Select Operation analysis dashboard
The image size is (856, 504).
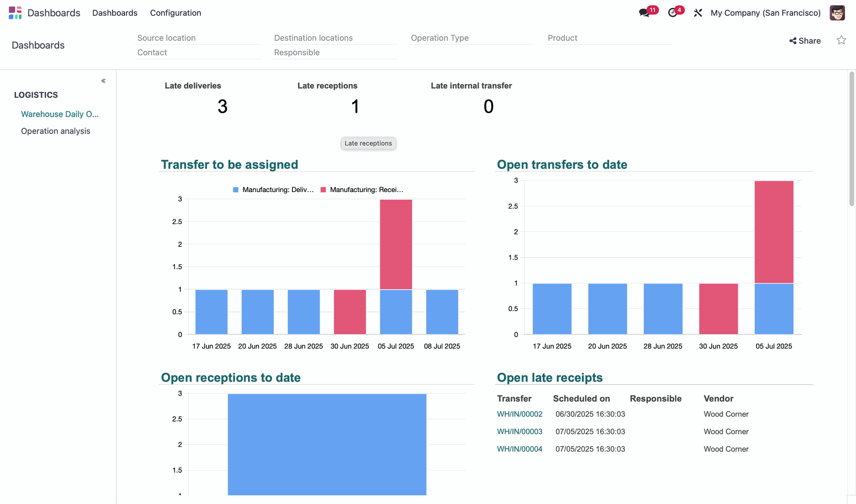point(55,131)
